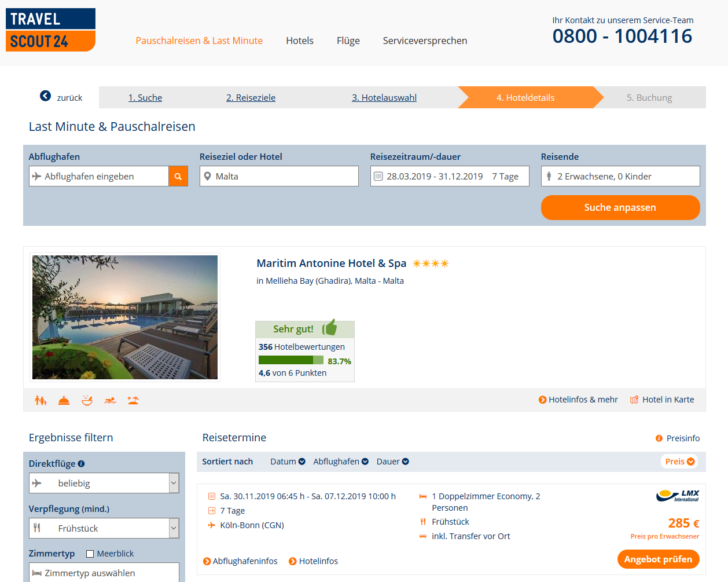This screenshot has width=728, height=582.
Task: Click the person icon in the Reisende field
Action: click(x=549, y=176)
